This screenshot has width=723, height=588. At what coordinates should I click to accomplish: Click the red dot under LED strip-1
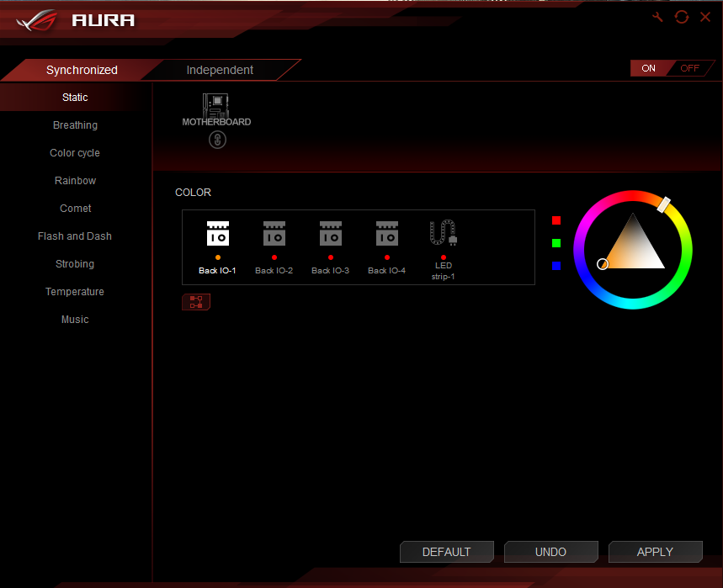(x=443, y=257)
